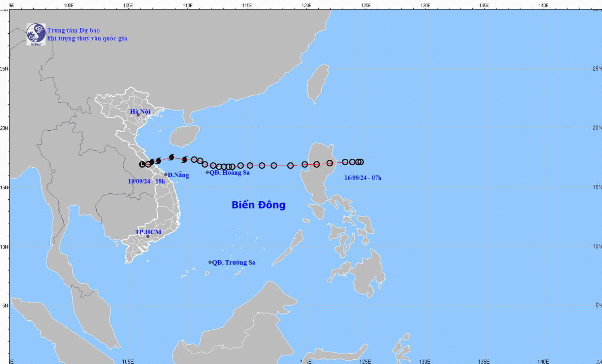This screenshot has height=364, width=602.
Task: Click the 'Trung tâm Dự báo' title text
Action: 73,30
